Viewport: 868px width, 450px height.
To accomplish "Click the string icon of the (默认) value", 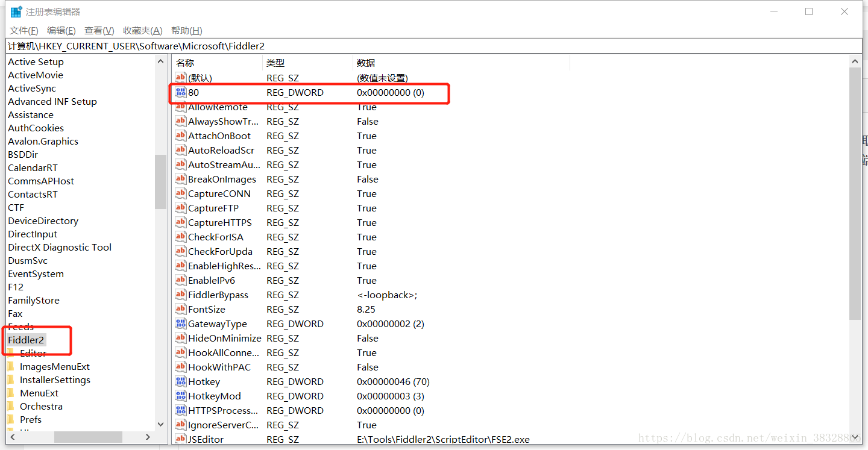I will [181, 78].
